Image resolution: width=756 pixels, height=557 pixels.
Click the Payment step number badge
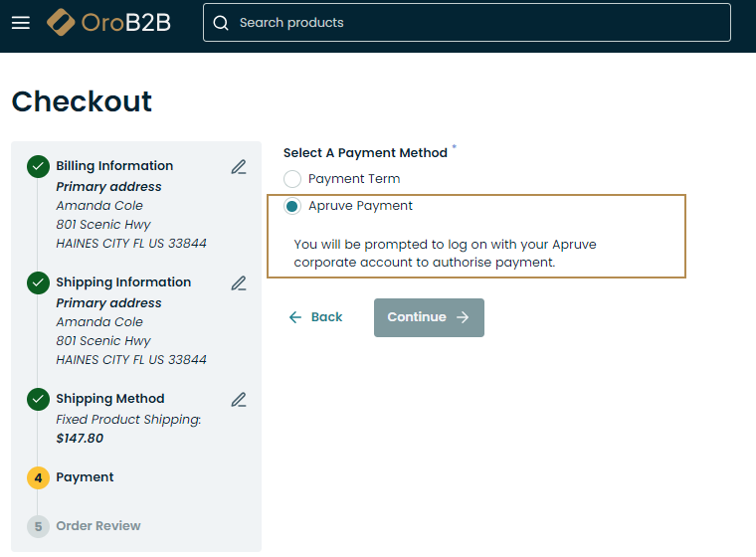pyautogui.click(x=38, y=477)
